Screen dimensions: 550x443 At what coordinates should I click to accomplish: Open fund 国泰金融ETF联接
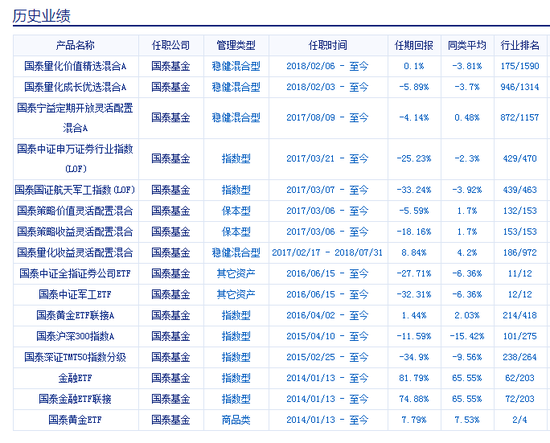click(75, 399)
